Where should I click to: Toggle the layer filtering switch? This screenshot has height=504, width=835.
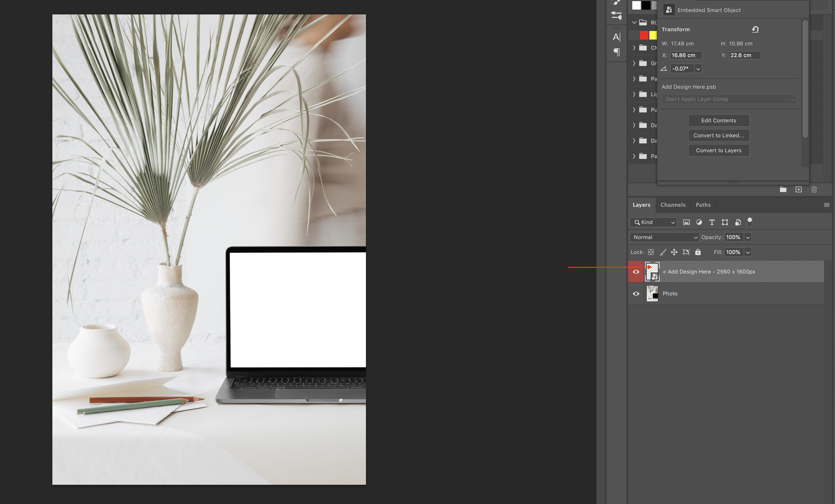coord(750,222)
